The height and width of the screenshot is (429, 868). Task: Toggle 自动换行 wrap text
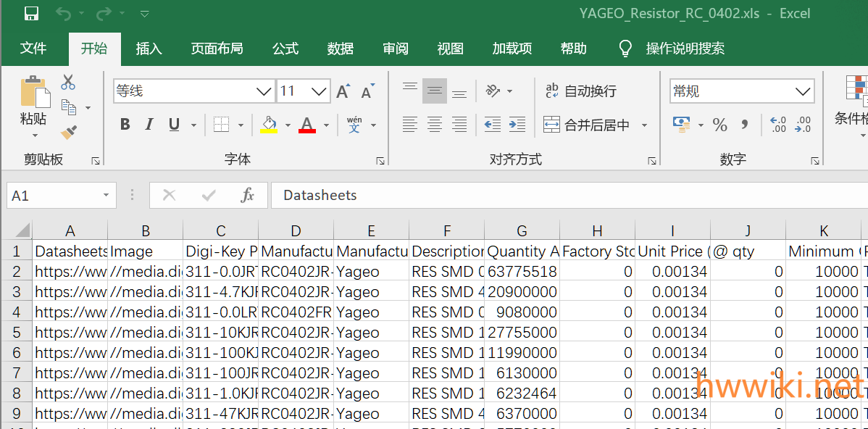pos(581,91)
